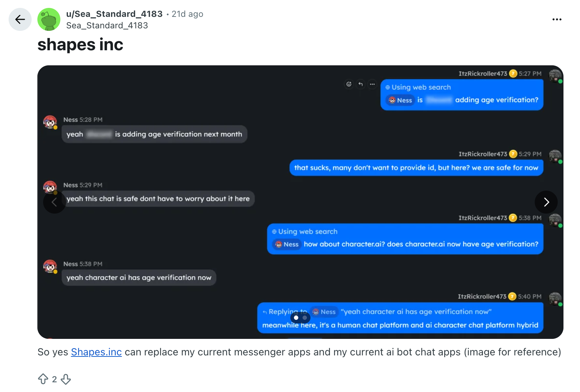Upvote the shapes inc post
Image resolution: width=580 pixels, height=392 pixels.
coord(43,379)
